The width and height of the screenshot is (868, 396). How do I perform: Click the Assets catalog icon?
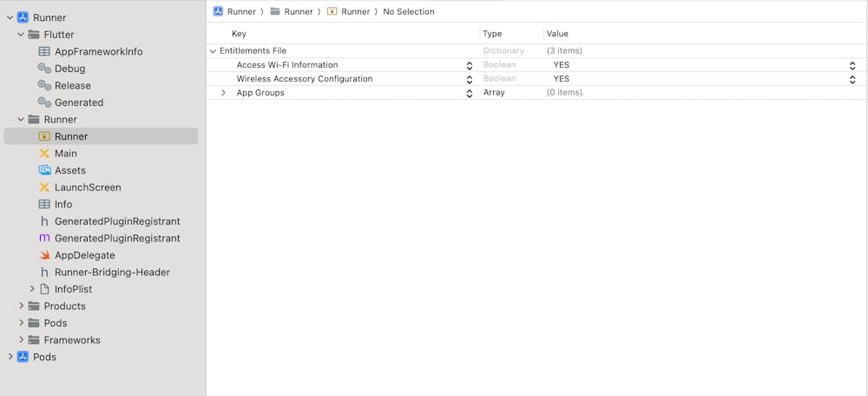(44, 170)
